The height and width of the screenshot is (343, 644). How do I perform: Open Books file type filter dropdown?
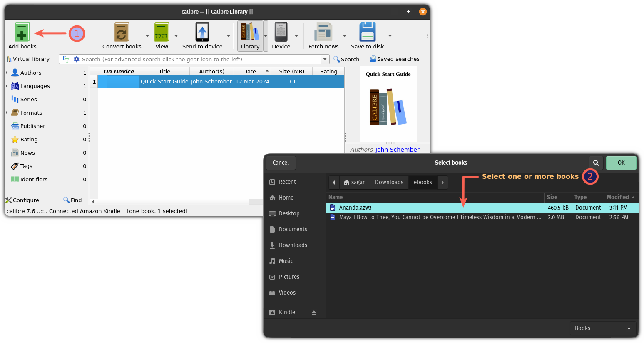point(603,328)
